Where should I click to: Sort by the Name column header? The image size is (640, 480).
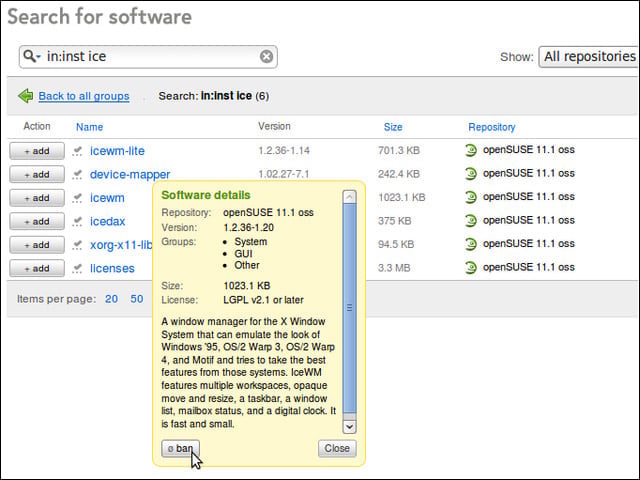tap(89, 127)
